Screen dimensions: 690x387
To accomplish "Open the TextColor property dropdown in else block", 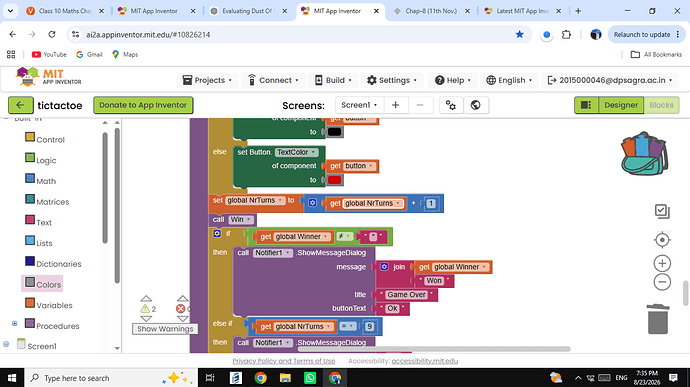I will 297,152.
